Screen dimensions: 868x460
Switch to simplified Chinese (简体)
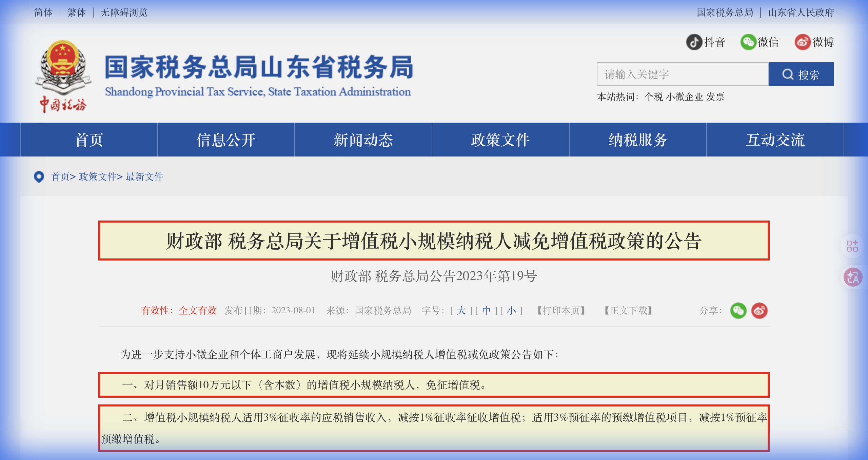pos(43,12)
